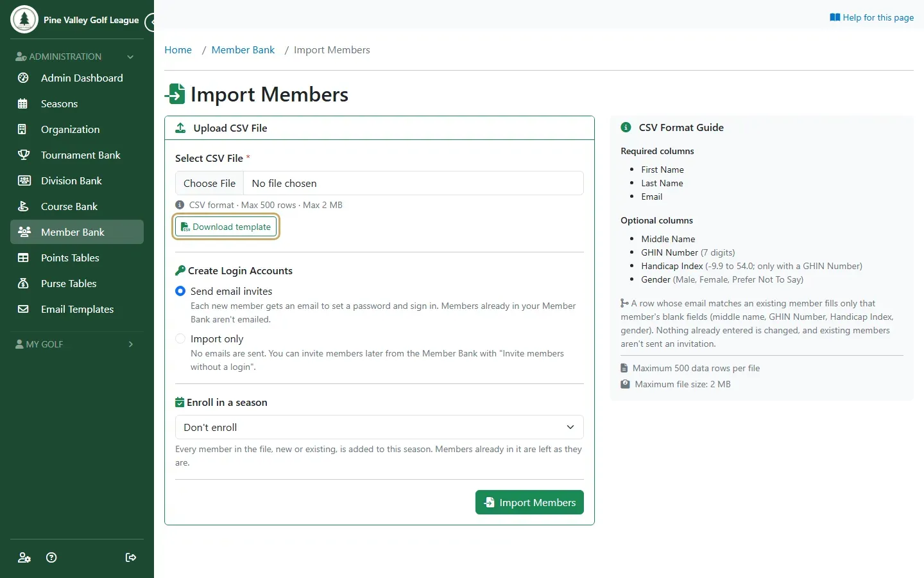Click the Download template button

[x=226, y=227]
